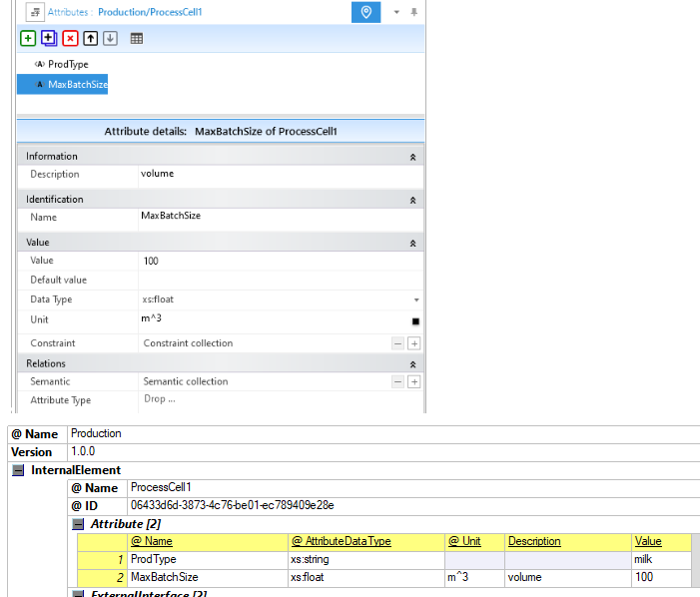Delete attribute with the red X icon
700x597 pixels.
(x=69, y=38)
